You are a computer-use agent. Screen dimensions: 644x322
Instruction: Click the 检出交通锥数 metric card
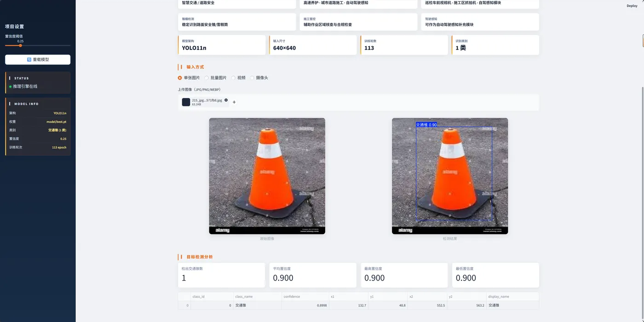[222, 275]
